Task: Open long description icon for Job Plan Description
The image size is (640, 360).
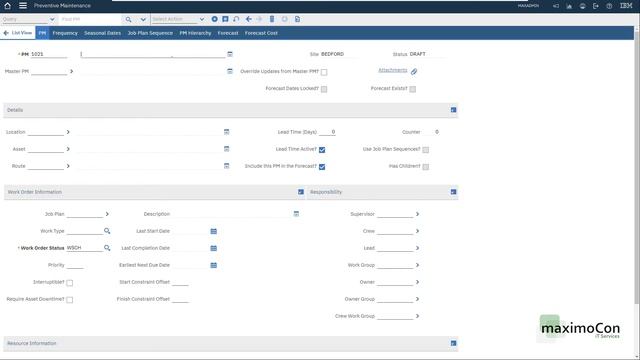Action: pyautogui.click(x=296, y=214)
